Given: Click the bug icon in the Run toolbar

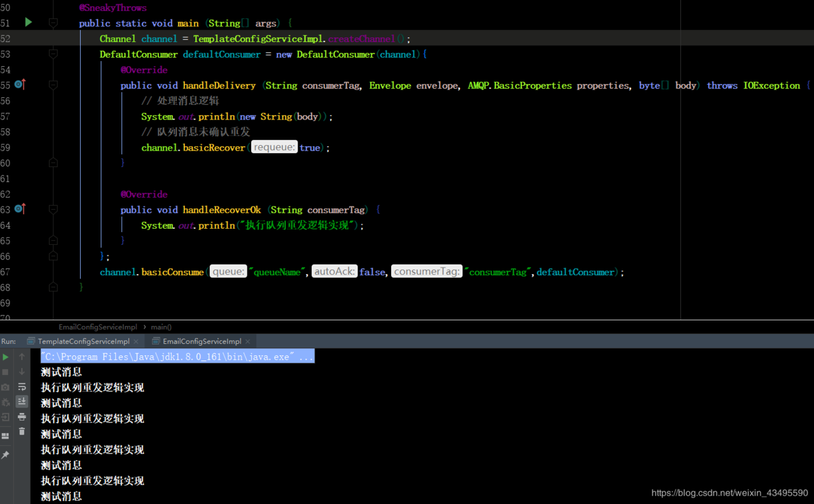Looking at the screenshot, I should [6, 402].
